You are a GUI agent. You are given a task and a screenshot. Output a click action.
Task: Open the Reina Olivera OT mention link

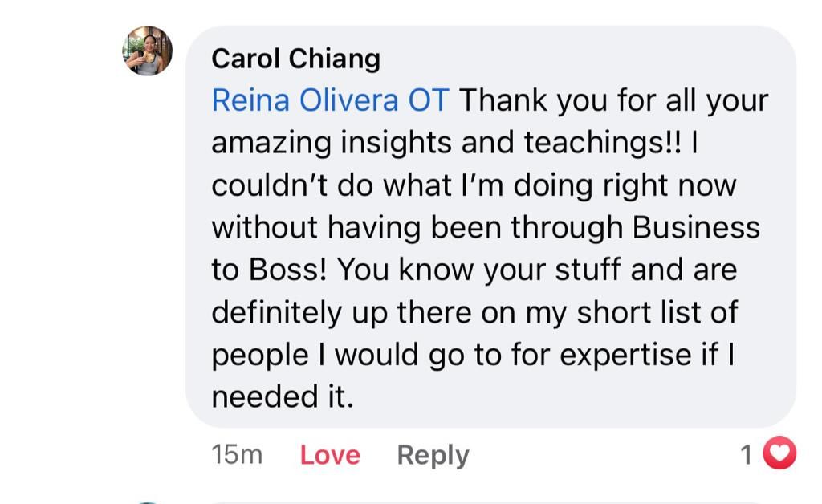(x=330, y=100)
